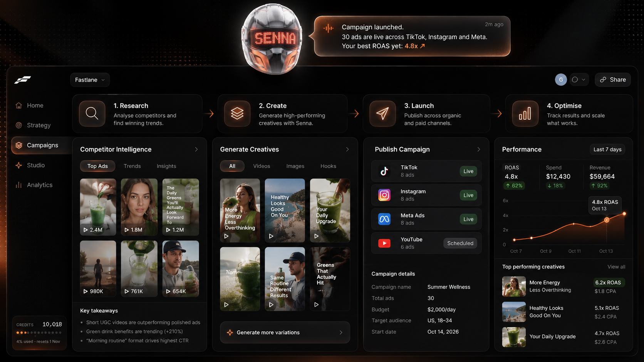644x362 pixels.
Task: Click the Fastlane logo icon
Action: 23,80
